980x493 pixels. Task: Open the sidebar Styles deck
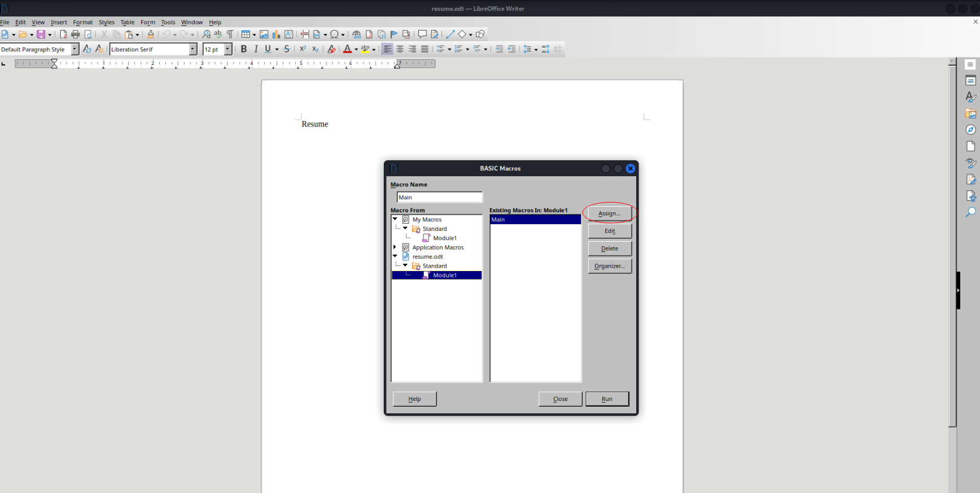(970, 97)
